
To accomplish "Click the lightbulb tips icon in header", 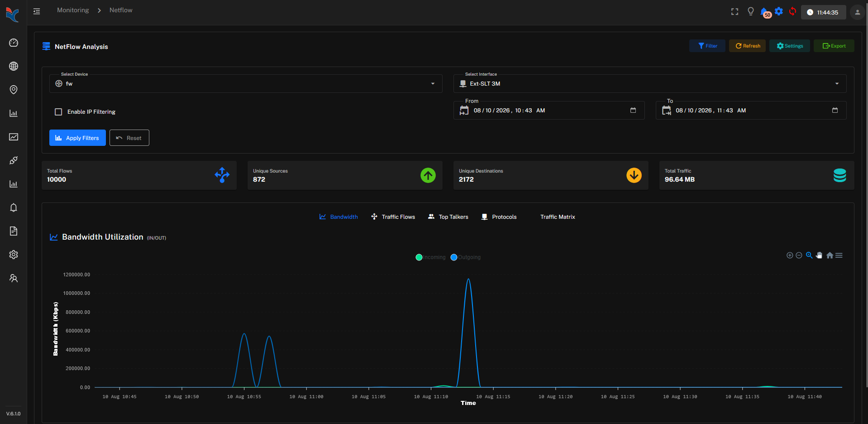I will pos(750,11).
